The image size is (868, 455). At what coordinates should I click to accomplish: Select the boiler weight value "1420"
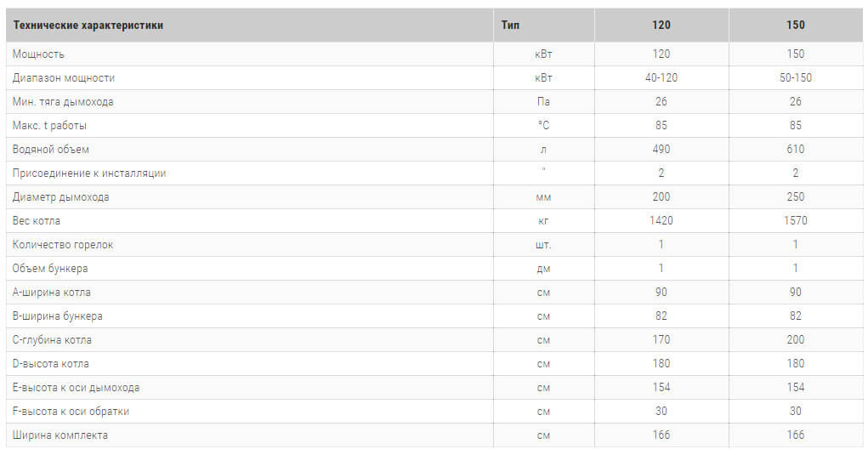(x=661, y=221)
